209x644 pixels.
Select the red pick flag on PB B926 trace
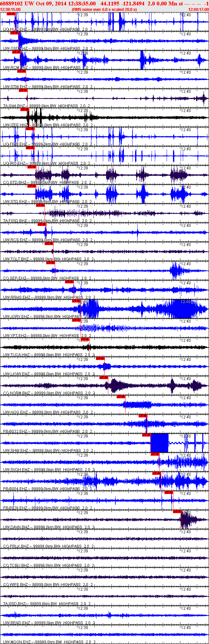tap(169, 492)
